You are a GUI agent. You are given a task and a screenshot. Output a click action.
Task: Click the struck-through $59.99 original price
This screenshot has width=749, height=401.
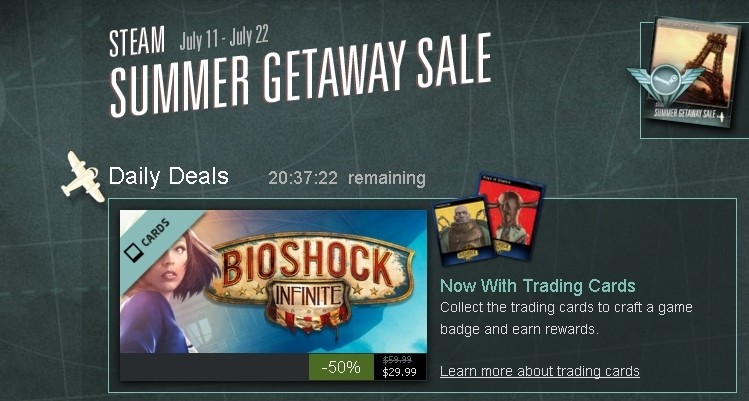(x=397, y=360)
